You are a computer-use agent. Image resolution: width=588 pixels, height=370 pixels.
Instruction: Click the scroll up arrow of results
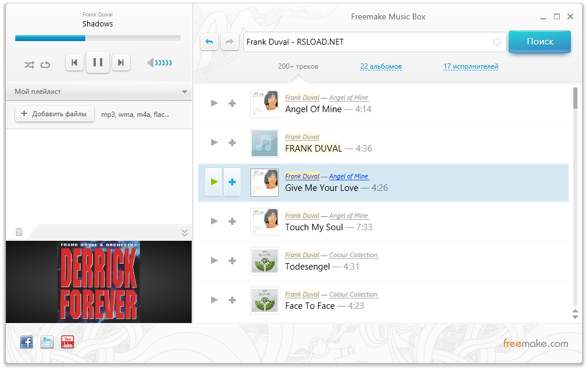point(575,311)
